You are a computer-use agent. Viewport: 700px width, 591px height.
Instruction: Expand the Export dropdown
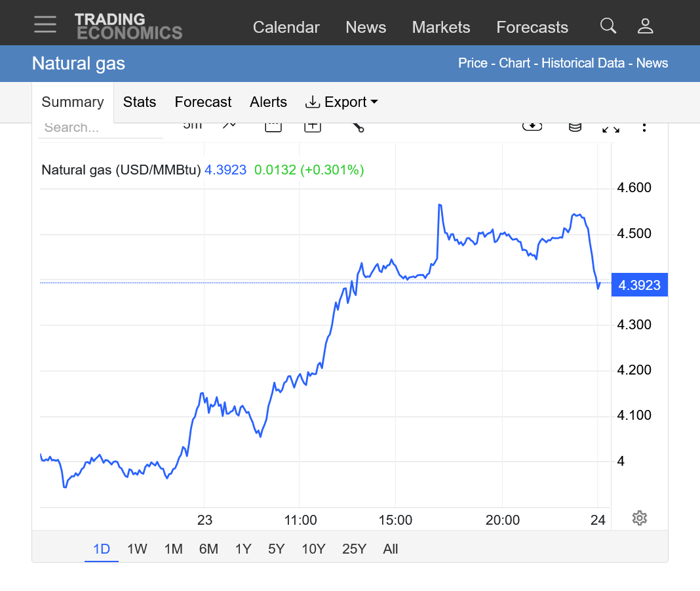[341, 102]
